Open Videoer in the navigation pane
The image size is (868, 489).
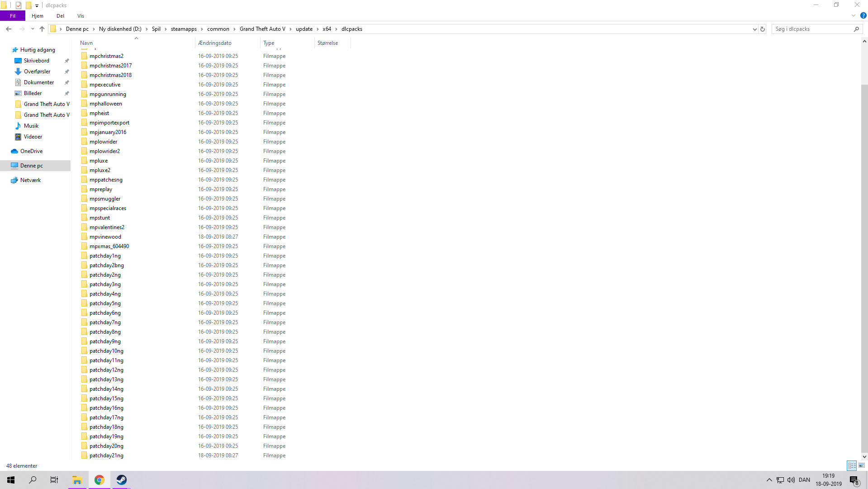(33, 137)
